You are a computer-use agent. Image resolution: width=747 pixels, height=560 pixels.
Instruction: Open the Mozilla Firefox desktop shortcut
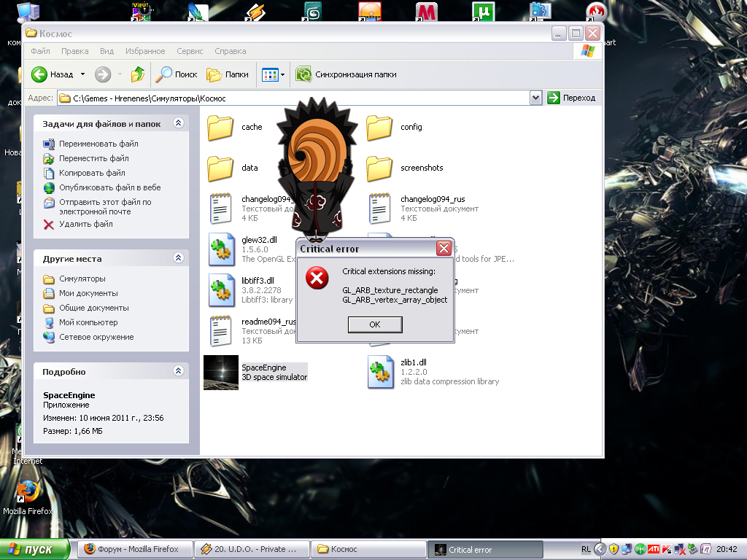coord(28,498)
